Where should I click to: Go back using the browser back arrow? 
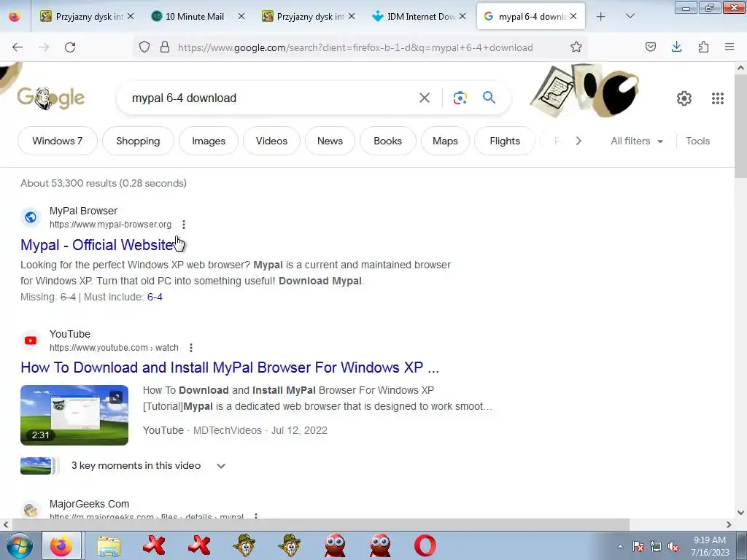pyautogui.click(x=18, y=47)
